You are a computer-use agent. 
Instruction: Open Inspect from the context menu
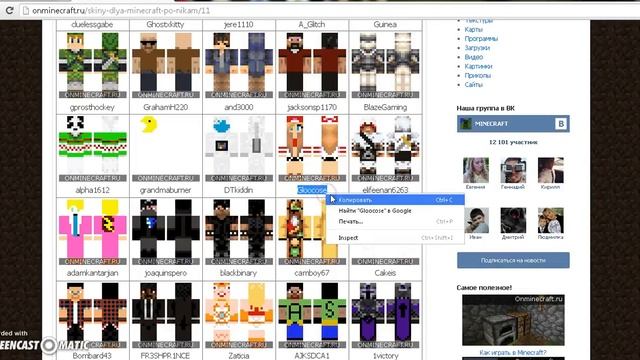click(395, 238)
